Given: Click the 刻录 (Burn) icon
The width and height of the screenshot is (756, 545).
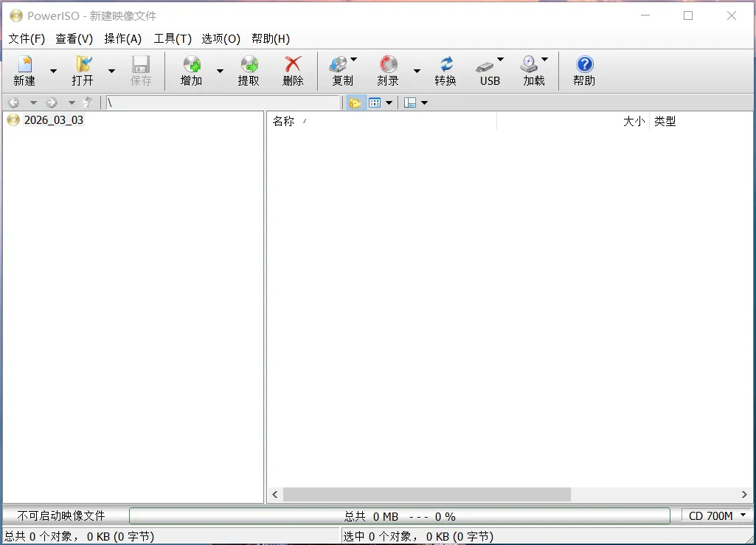Looking at the screenshot, I should [388, 71].
